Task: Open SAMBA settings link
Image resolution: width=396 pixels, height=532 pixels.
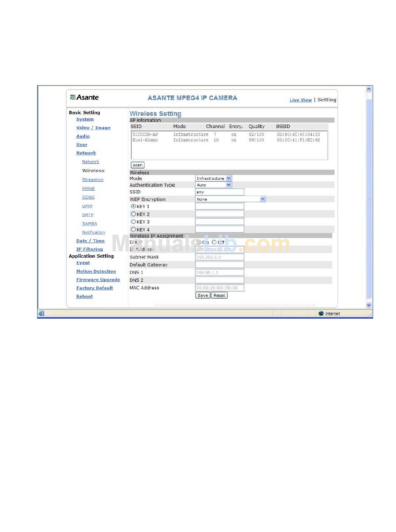Action: pos(90,223)
